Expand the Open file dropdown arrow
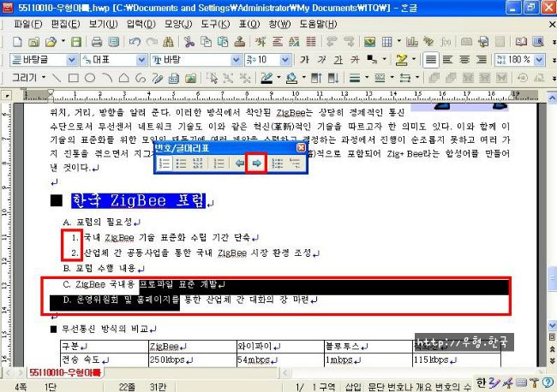 (63, 41)
